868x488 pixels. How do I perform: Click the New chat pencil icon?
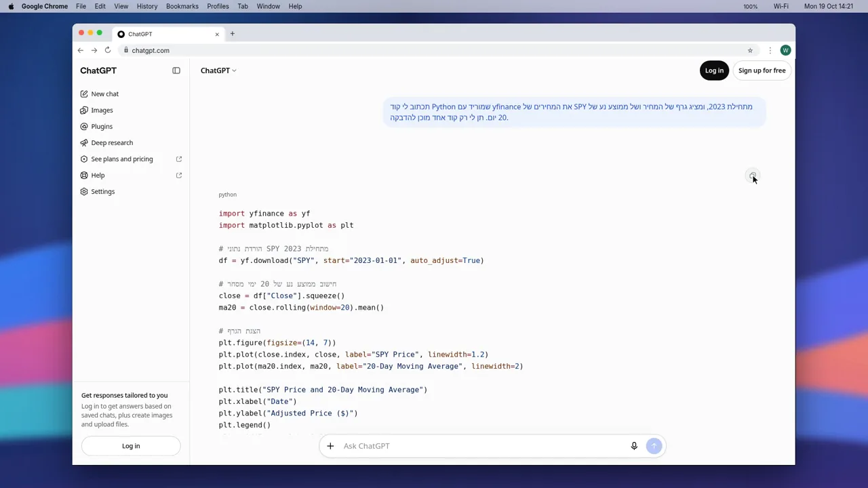(84, 94)
